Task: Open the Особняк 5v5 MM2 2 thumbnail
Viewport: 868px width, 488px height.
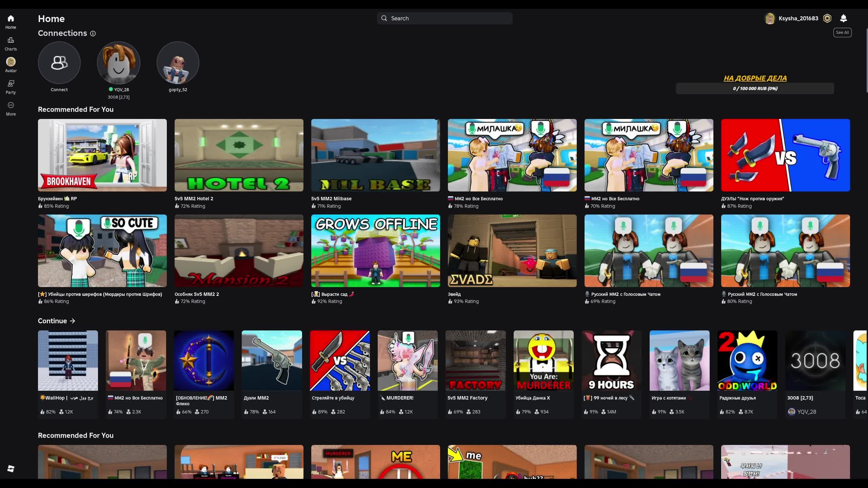Action: [x=239, y=251]
